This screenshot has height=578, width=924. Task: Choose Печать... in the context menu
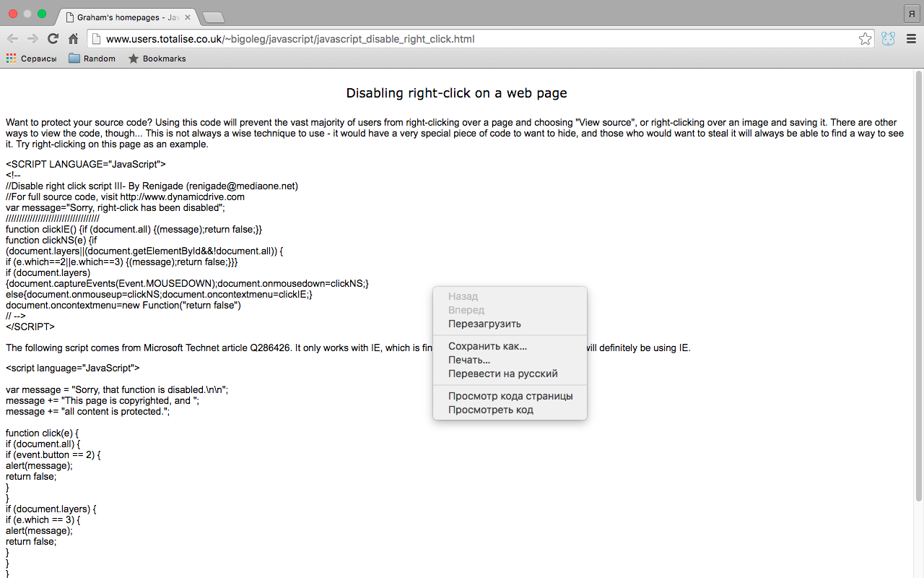point(510,360)
